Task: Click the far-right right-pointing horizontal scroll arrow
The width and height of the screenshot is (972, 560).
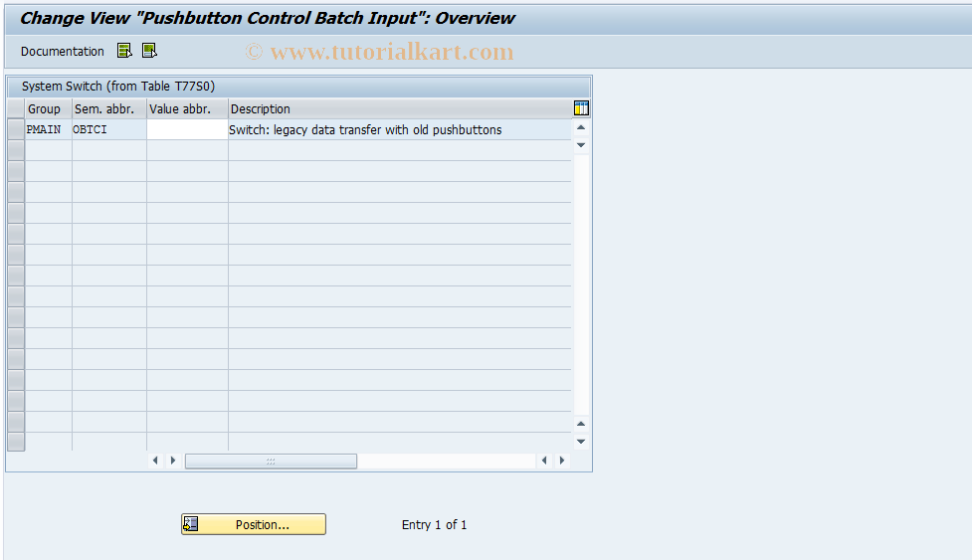Action: click(562, 461)
